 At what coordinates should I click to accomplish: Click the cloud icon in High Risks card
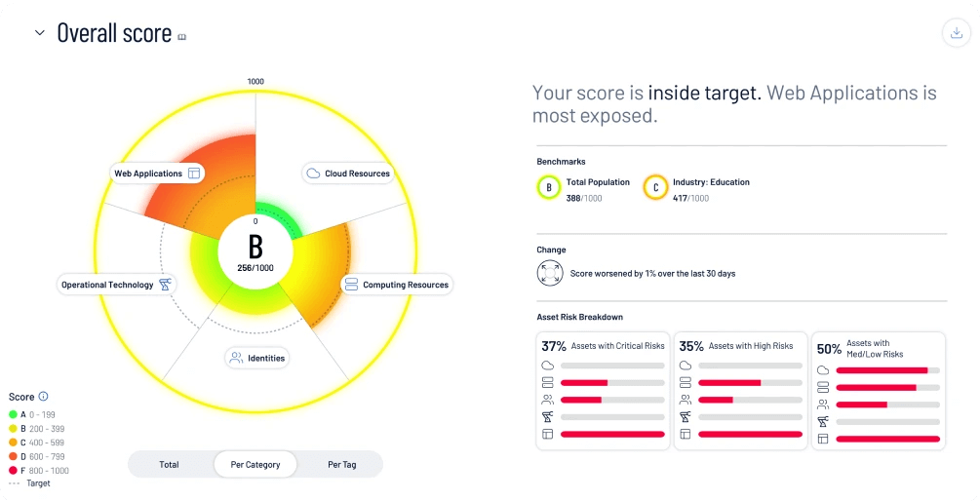[x=685, y=366]
